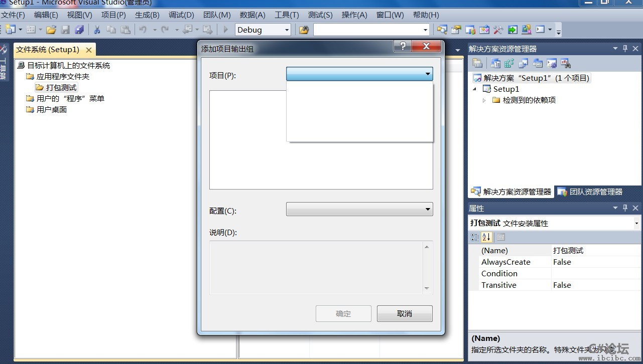Screen dimensions: 643x364
Task: Open the Extension Manager toolbar icon
Action: tap(526, 30)
